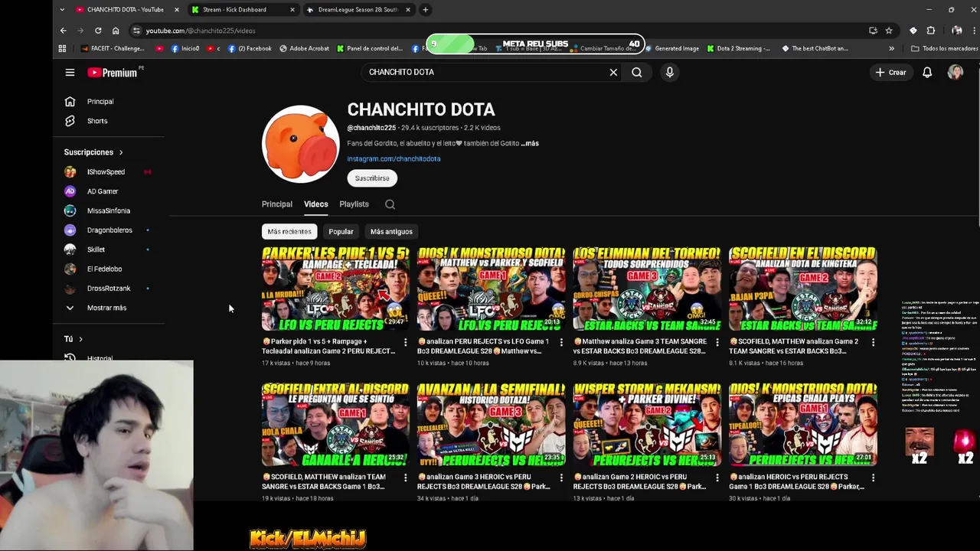Image resolution: width=980 pixels, height=551 pixels.
Task: Open ChanchitoDota channel avatar image
Action: pos(301,145)
